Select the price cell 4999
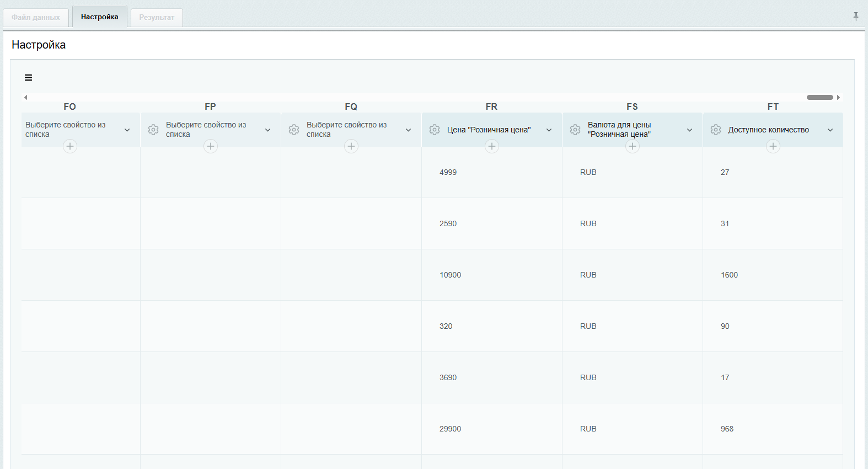Image resolution: width=868 pixels, height=469 pixels. pos(492,172)
